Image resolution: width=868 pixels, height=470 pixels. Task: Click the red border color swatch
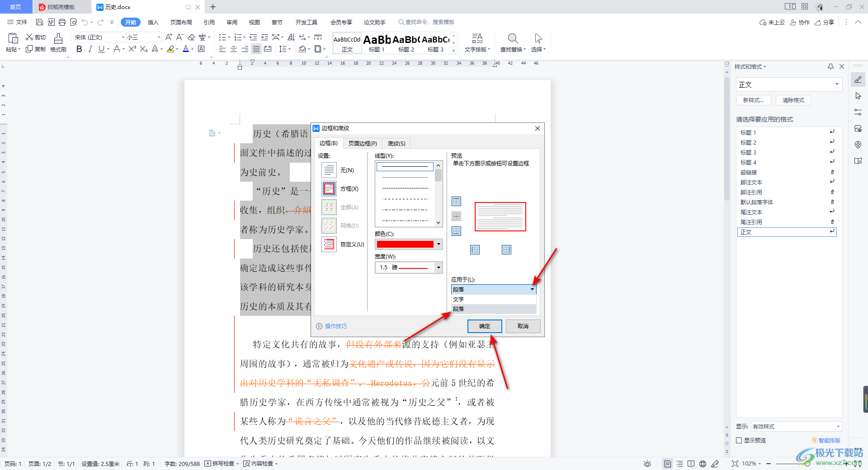405,244
